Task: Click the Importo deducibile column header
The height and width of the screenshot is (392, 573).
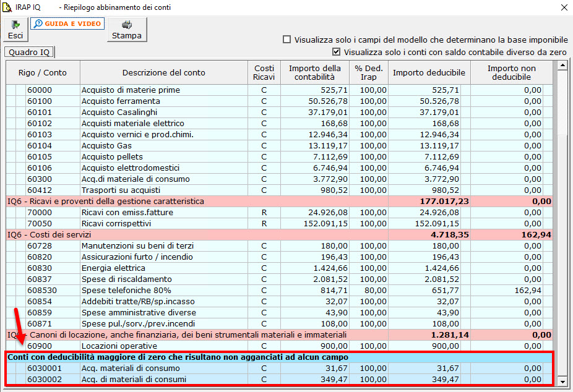Action: click(429, 72)
